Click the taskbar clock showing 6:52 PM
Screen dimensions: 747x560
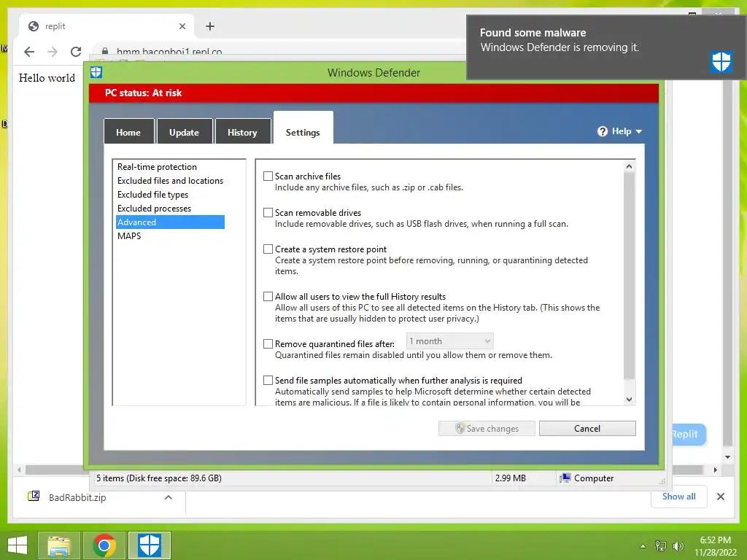click(x=715, y=546)
